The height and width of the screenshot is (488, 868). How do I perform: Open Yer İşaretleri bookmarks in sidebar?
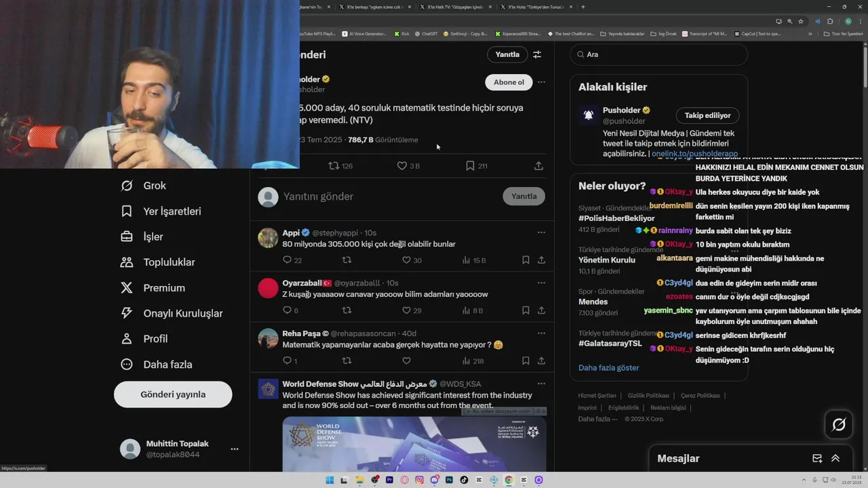[161, 211]
